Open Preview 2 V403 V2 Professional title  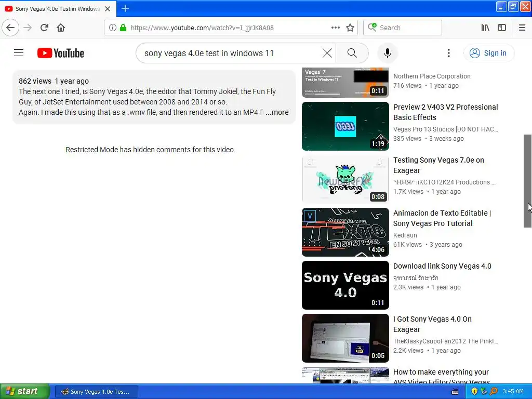[445, 112]
